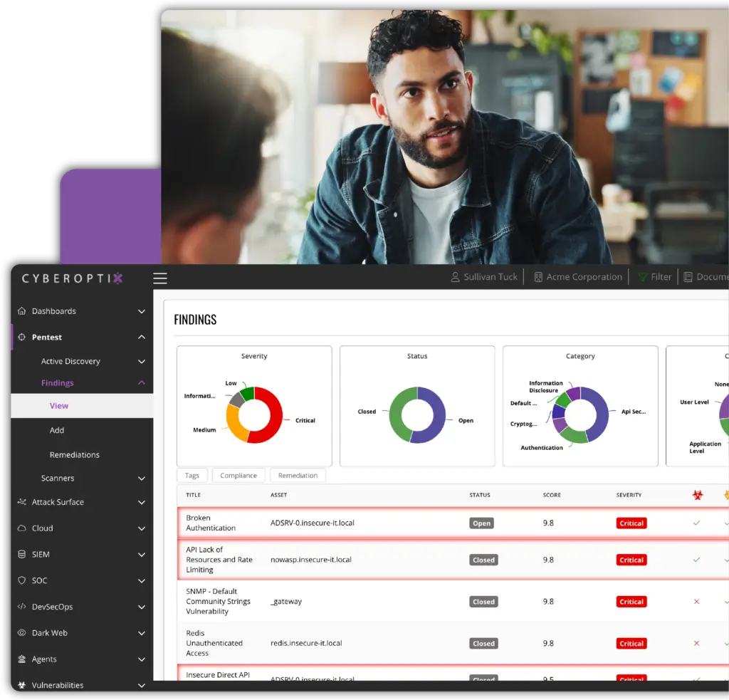Select the Compliance tab
729x700 pixels.
238,476
